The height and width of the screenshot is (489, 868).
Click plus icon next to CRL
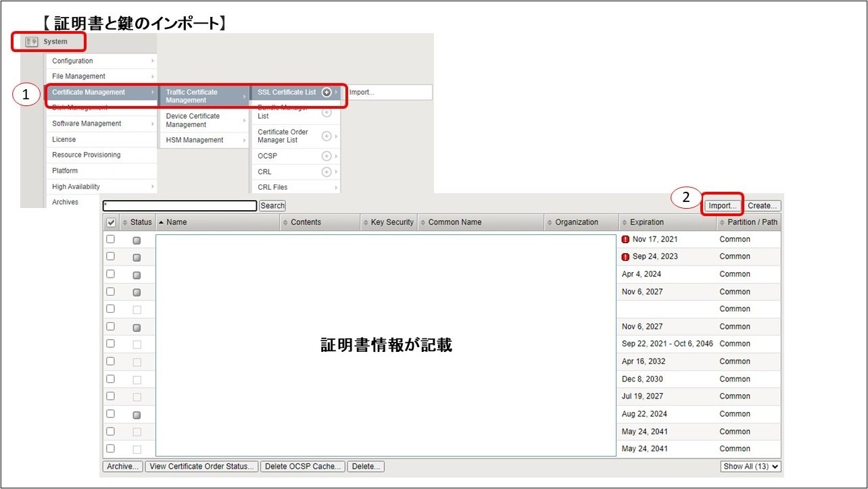point(327,172)
